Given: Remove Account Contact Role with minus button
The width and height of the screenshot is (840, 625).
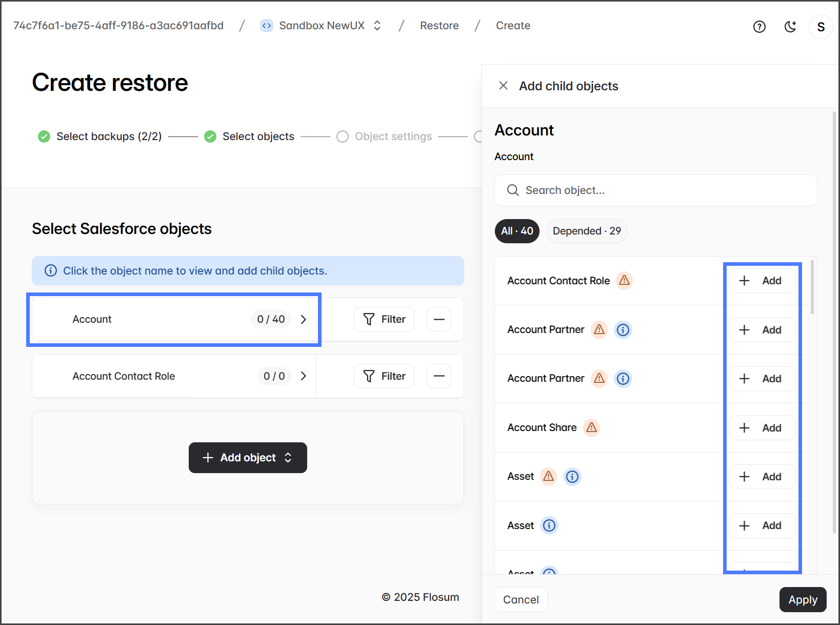Looking at the screenshot, I should (x=439, y=376).
